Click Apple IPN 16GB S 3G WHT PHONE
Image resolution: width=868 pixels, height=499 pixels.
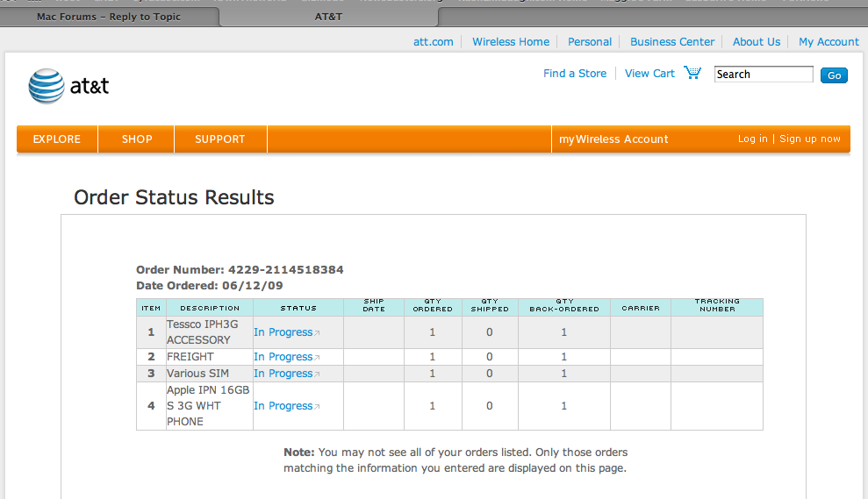click(208, 405)
